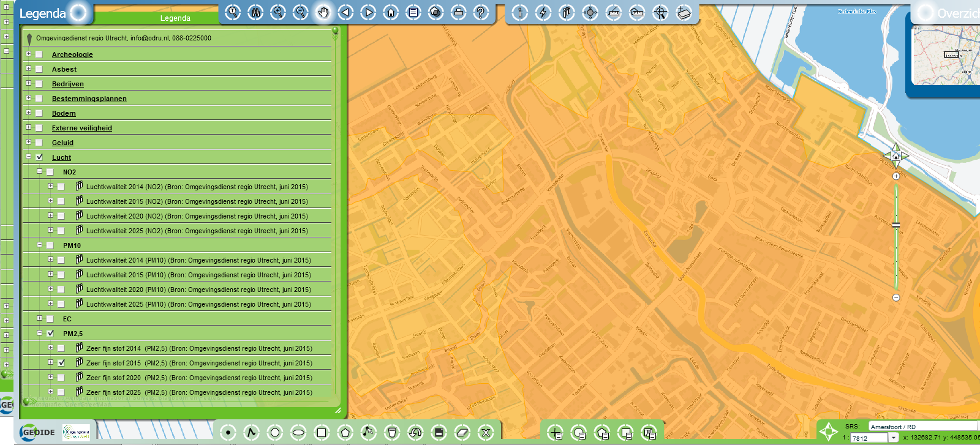Go to previous map extent
The width and height of the screenshot is (980, 445).
coord(345,12)
